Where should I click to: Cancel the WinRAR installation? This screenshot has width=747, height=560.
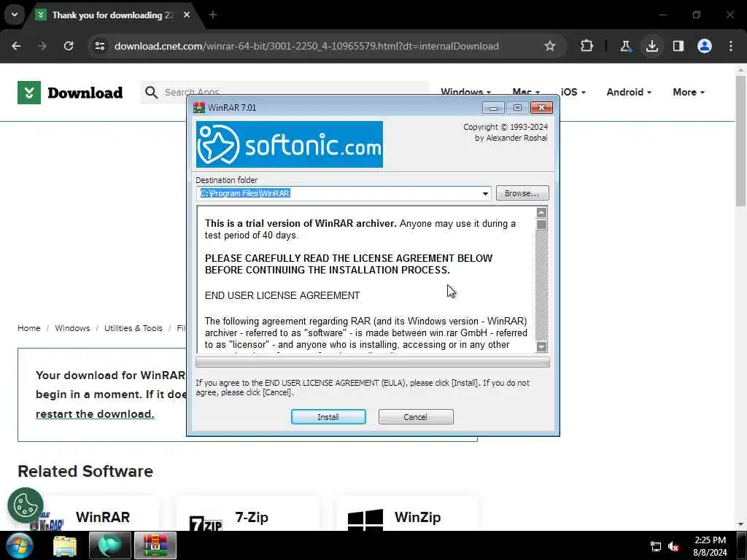416,416
